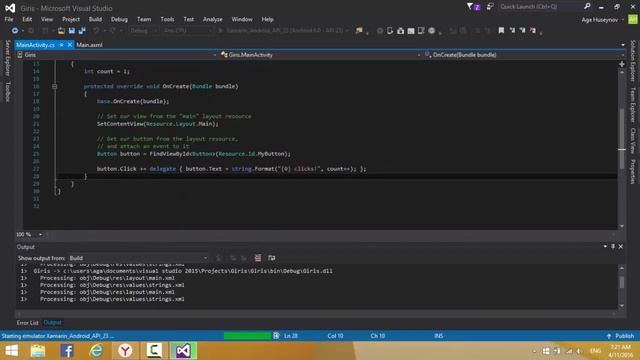Screen dimensions: 640x360
Task: Toggle pin on MainActivity.cs tab
Action: (61, 45)
